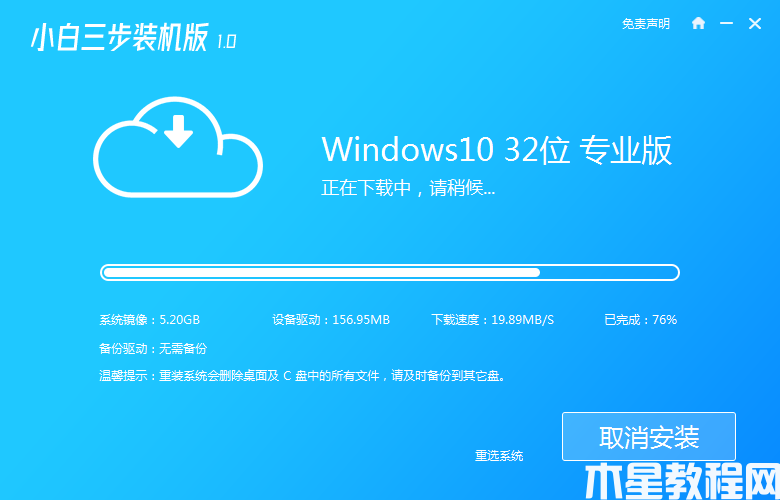Minimize the installer window

726,23
